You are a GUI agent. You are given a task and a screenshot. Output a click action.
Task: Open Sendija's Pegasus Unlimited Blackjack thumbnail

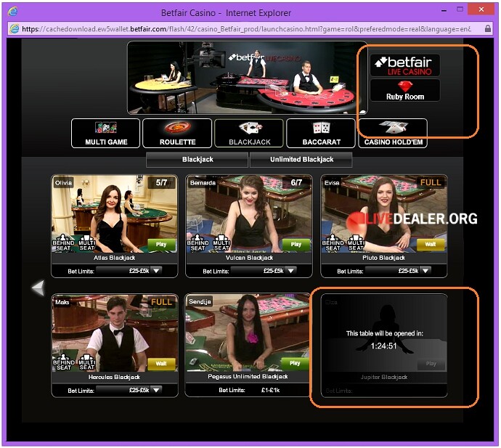(248, 333)
